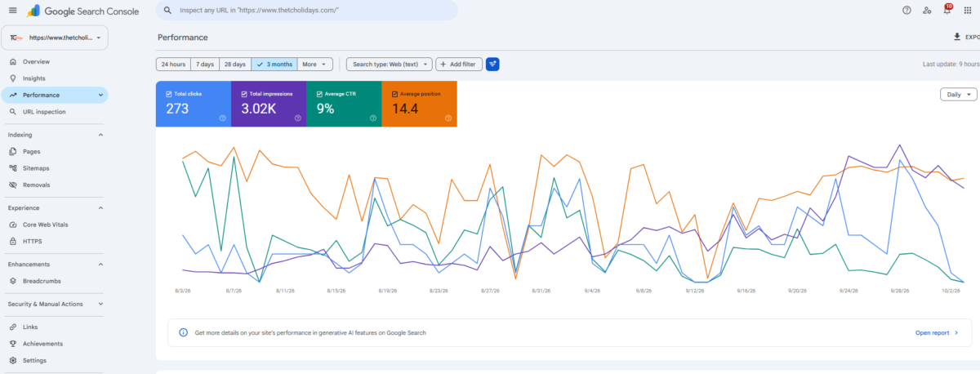Click help icon on Total impressions card
The height and width of the screenshot is (374, 980).
click(x=297, y=118)
